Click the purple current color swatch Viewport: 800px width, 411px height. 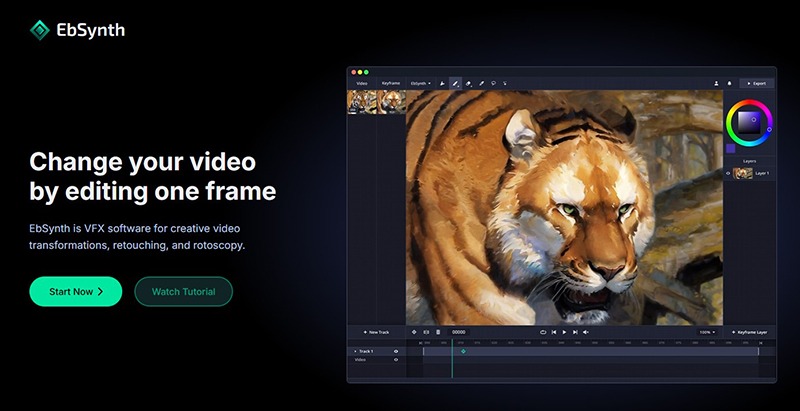[x=731, y=148]
